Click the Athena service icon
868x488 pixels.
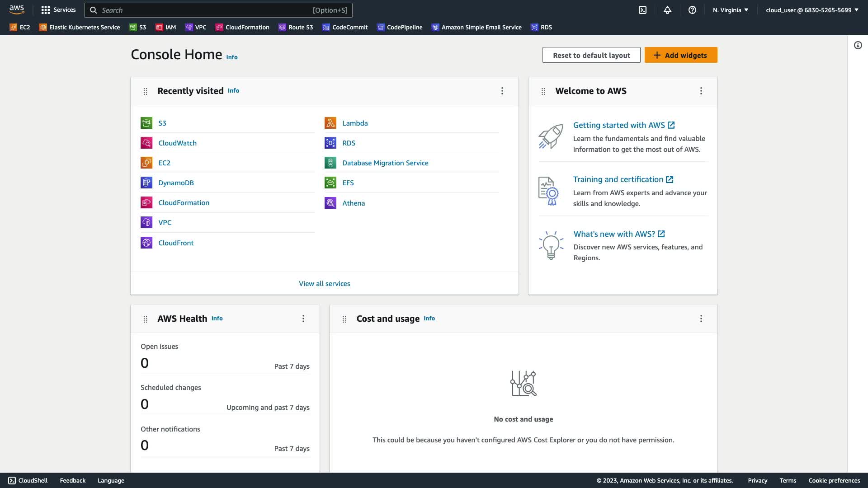click(330, 203)
